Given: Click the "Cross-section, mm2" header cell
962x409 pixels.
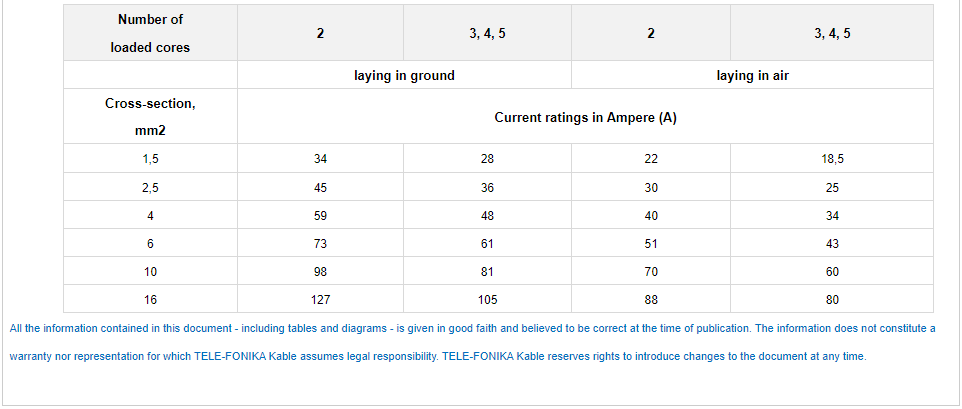Looking at the screenshot, I should coord(150,117).
